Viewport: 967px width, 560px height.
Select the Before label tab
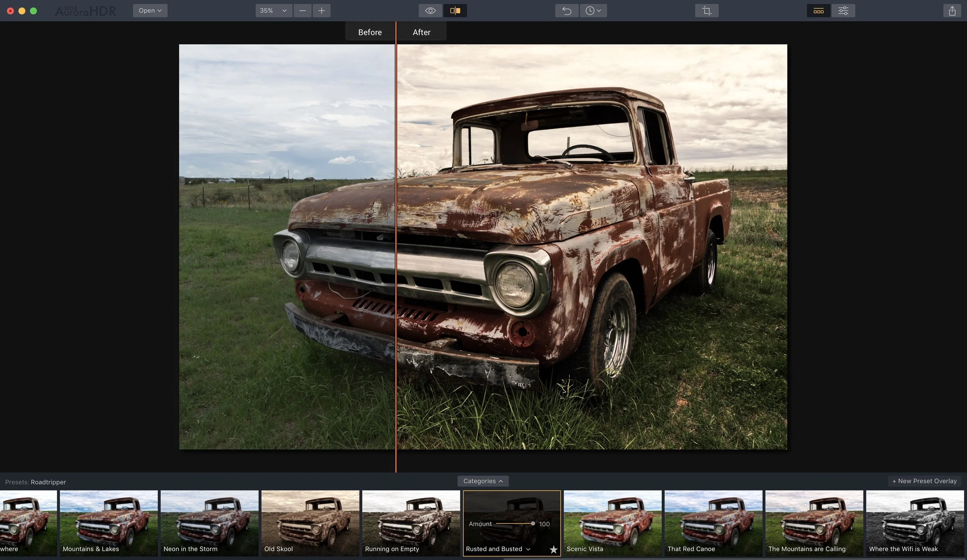coord(370,32)
